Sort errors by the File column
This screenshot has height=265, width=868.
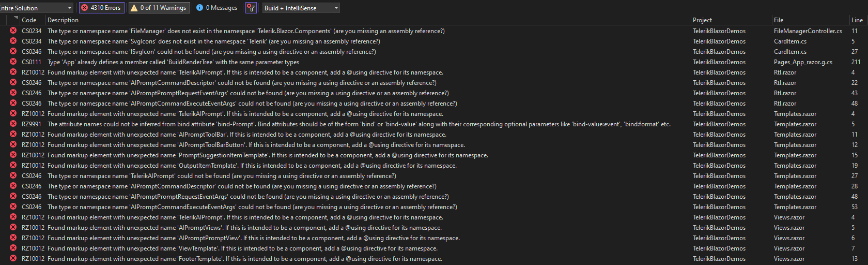(779, 20)
